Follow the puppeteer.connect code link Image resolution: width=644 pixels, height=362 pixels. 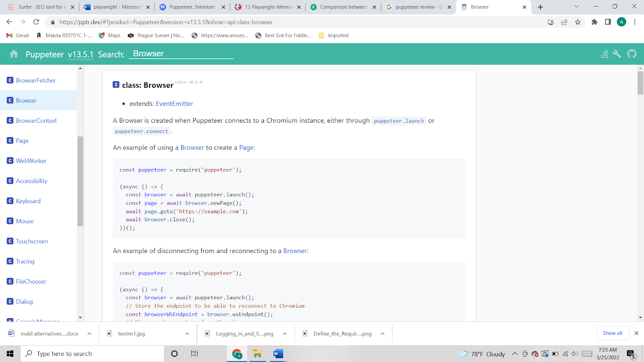coord(142,131)
